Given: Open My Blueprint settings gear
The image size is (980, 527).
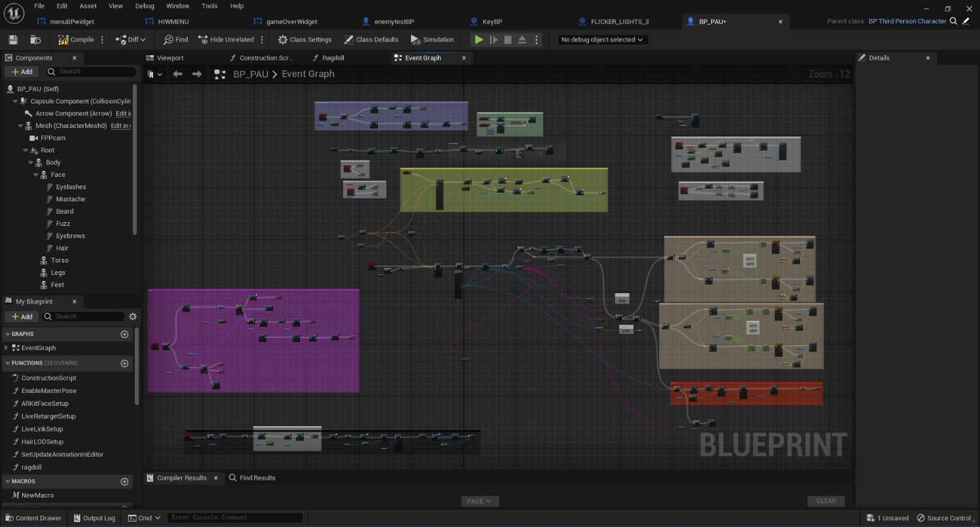Looking at the screenshot, I should (x=133, y=316).
